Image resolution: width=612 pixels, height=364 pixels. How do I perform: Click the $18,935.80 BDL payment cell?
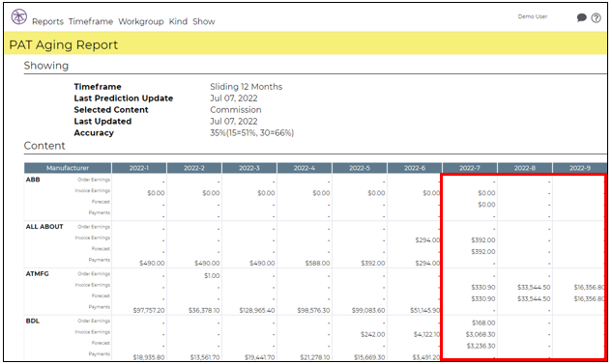coord(149,357)
